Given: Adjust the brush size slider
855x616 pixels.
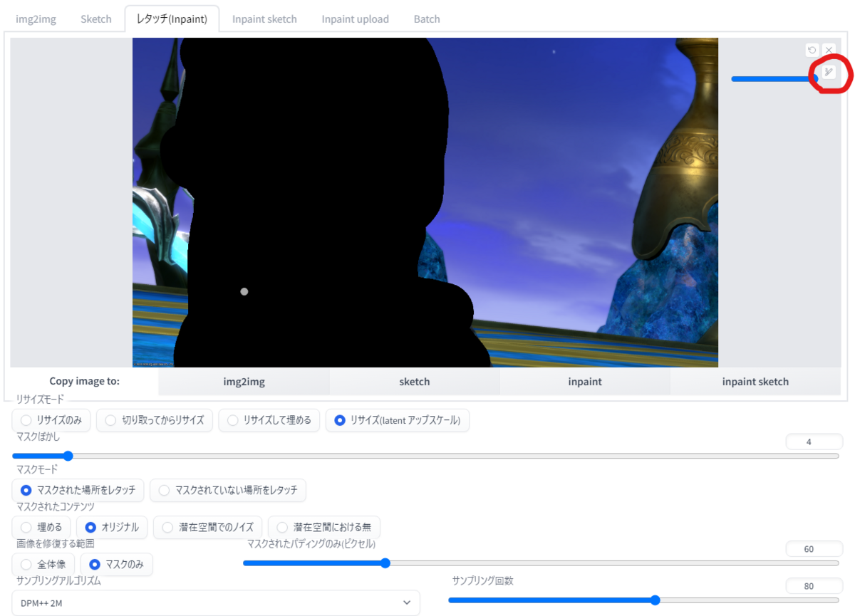Looking at the screenshot, I should click(x=774, y=78).
